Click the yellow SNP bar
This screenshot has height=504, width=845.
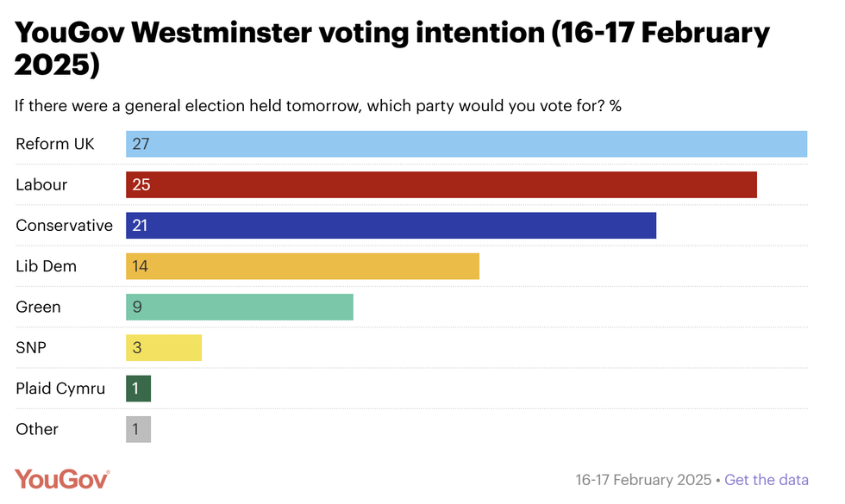(x=163, y=348)
